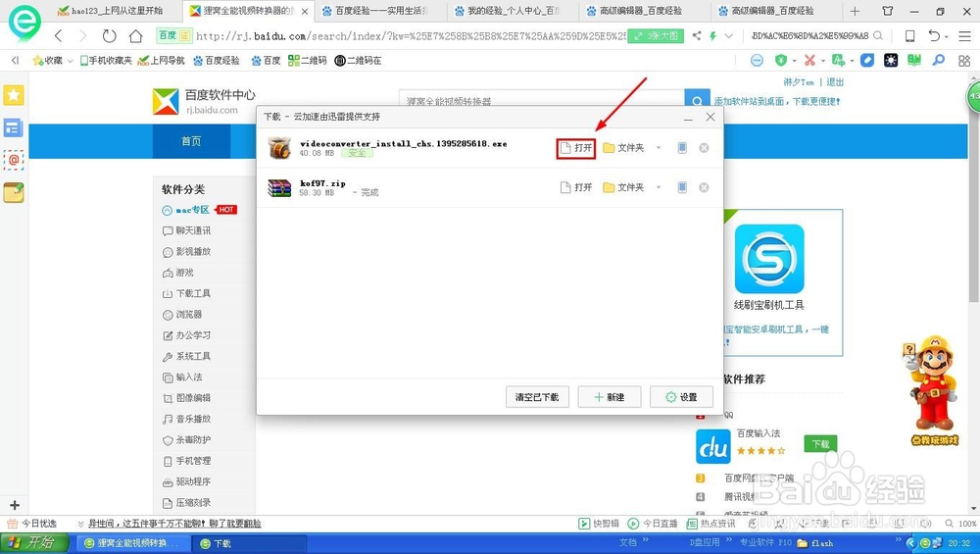The width and height of the screenshot is (980, 554).
Task: Switch to 下载 taskbar window
Action: pos(248,543)
